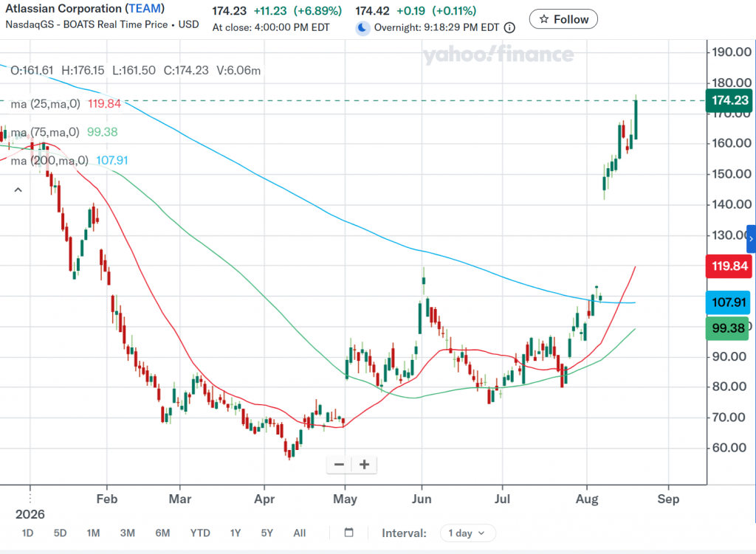This screenshot has height=554, width=756.
Task: Click the ma (200,ma,0) indicator label
Action: (x=49, y=160)
